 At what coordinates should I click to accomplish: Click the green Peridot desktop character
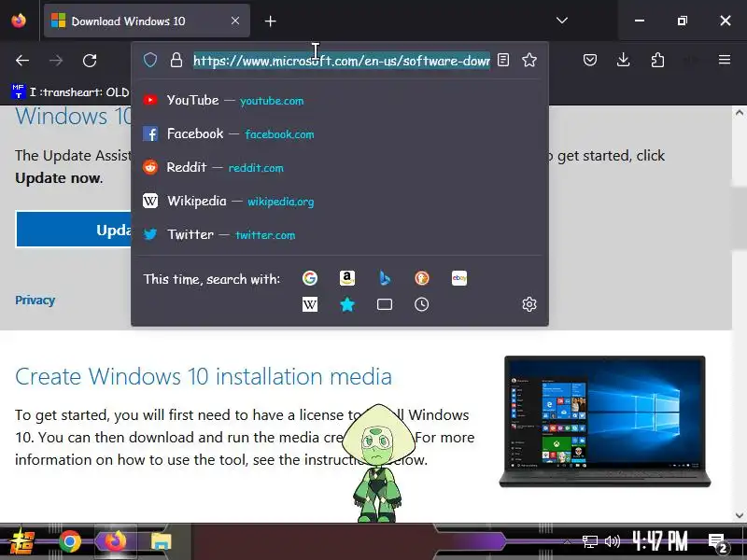coord(378,463)
